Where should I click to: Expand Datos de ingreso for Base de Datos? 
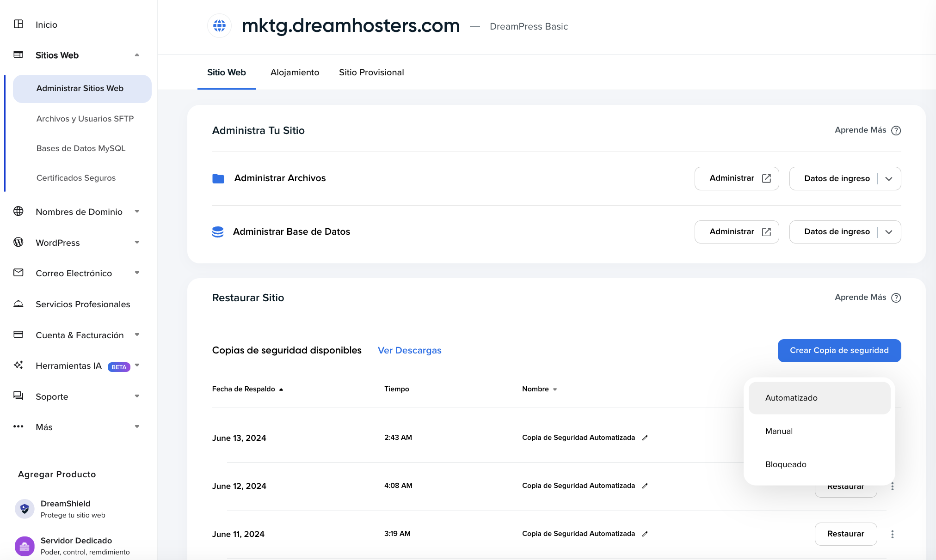[889, 232]
